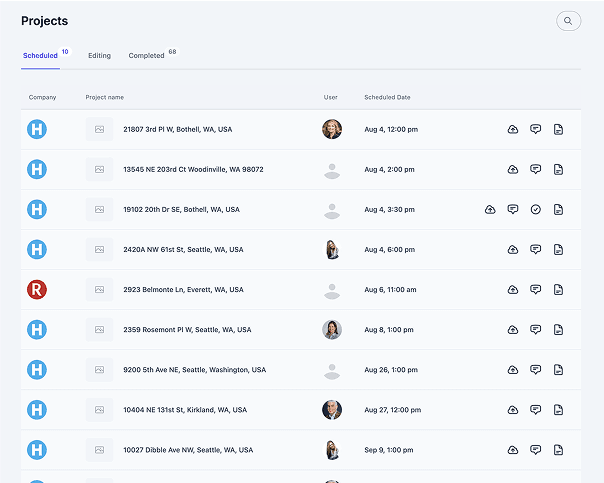604x483 pixels.
Task: Click image thumbnail for 9200 5th Ave NE
Action: 99,370
